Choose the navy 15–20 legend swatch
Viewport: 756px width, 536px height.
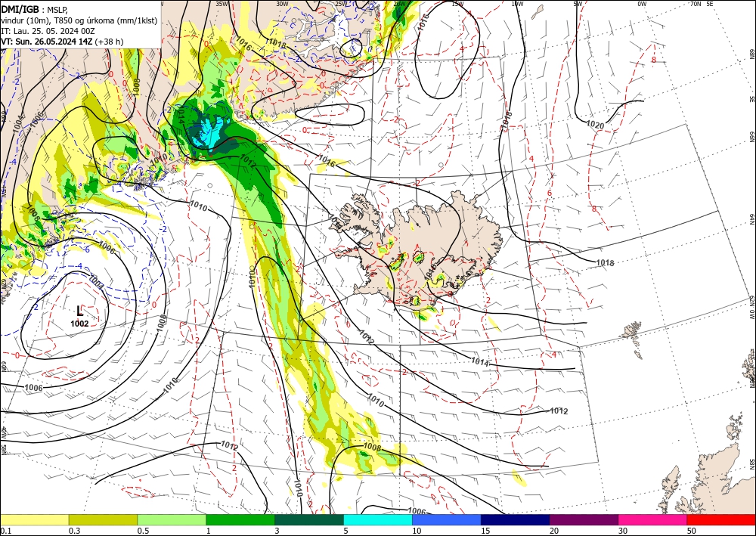pos(516,519)
